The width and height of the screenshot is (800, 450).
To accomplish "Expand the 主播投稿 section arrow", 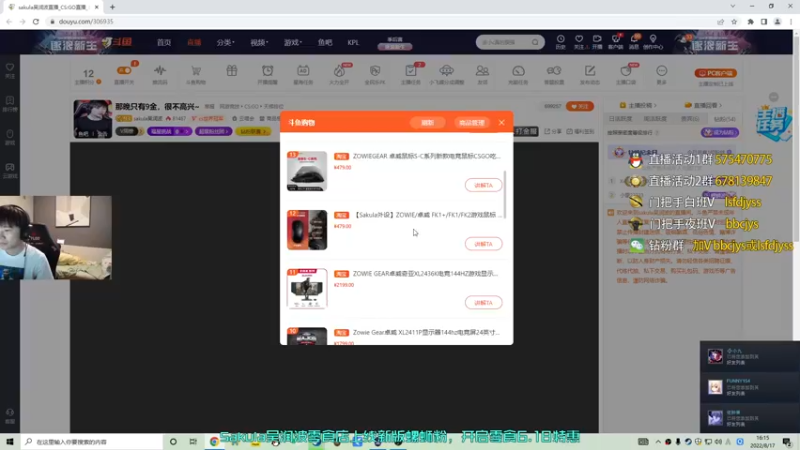I will pyautogui.click(x=655, y=105).
